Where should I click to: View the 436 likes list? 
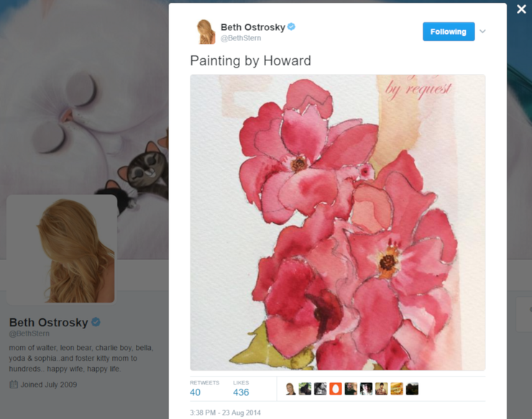(x=241, y=389)
